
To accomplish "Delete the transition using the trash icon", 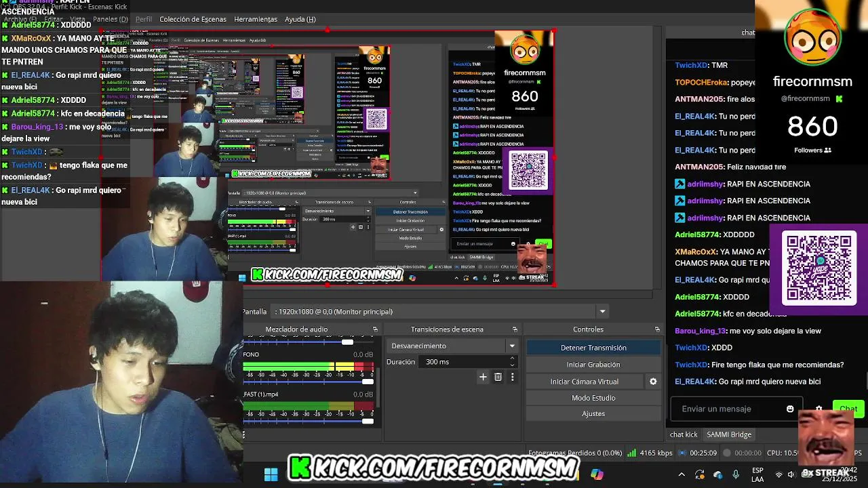I will click(498, 377).
